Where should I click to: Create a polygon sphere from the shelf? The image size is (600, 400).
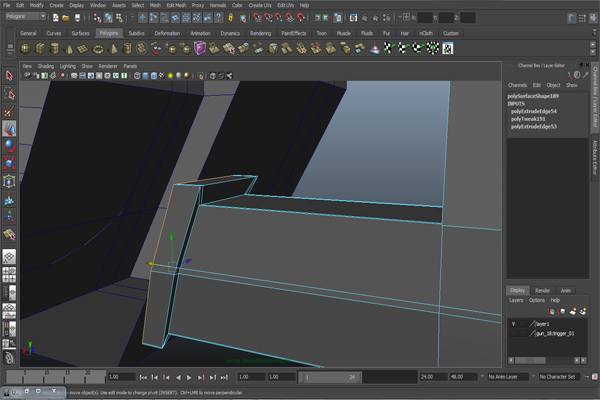click(26, 49)
